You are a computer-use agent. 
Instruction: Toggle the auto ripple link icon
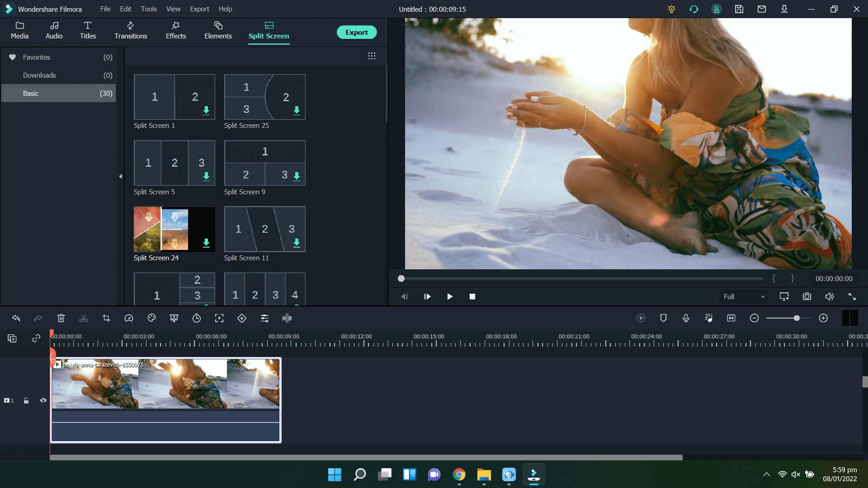tap(36, 338)
